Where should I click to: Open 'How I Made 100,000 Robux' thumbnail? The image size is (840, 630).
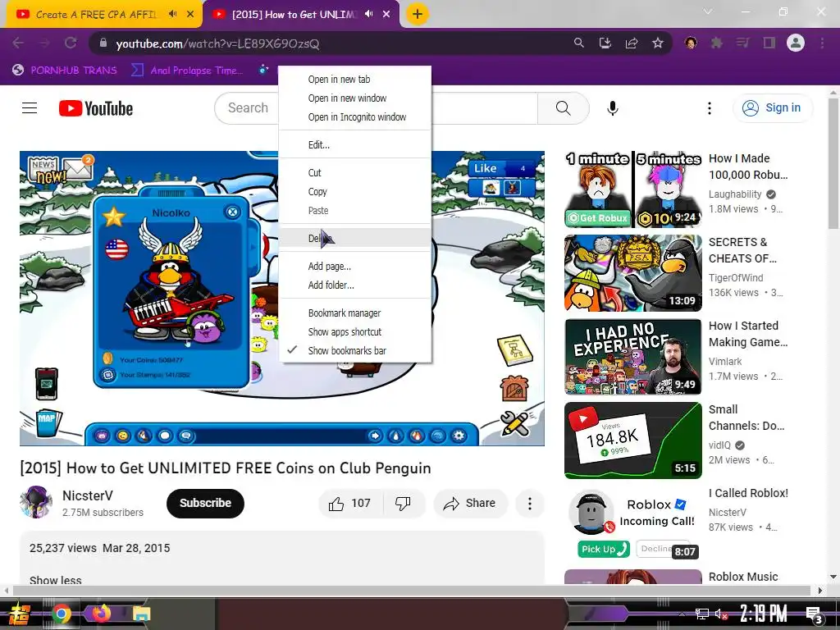click(632, 189)
